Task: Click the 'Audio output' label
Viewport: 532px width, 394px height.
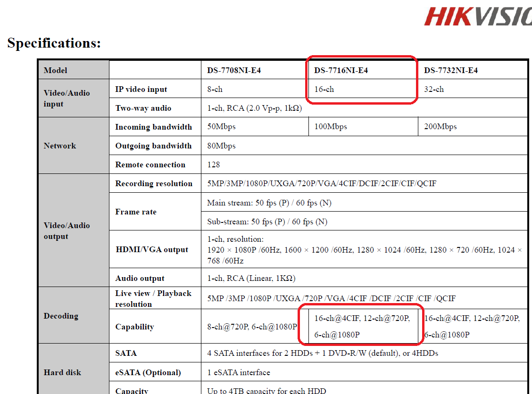Action: click(x=140, y=279)
